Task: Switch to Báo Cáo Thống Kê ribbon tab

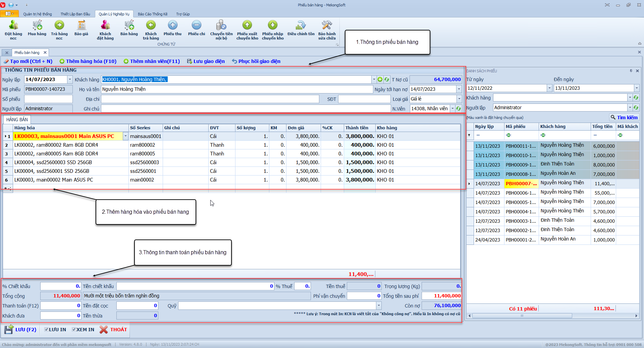Action: coord(153,14)
